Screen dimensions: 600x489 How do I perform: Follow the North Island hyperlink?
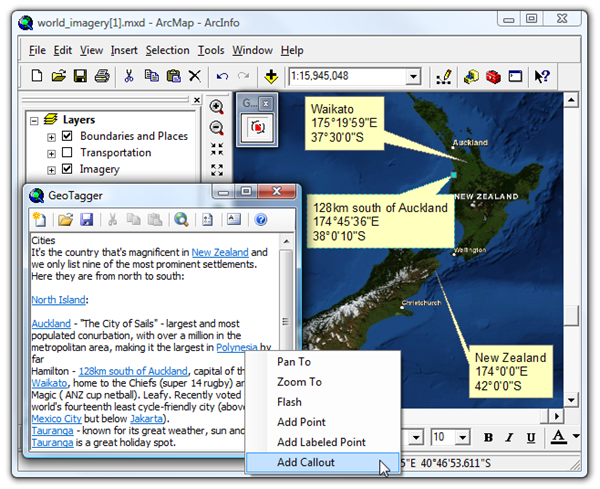pos(59,300)
